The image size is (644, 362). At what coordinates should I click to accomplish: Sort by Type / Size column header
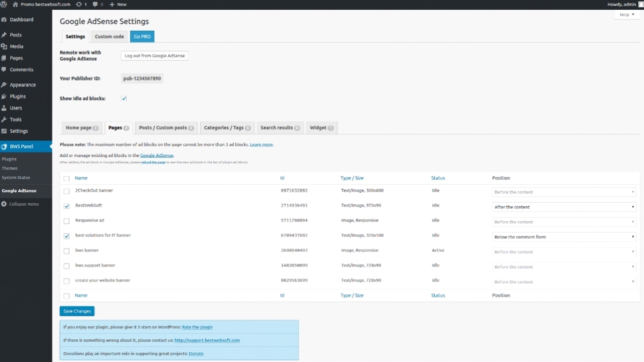[x=352, y=178]
